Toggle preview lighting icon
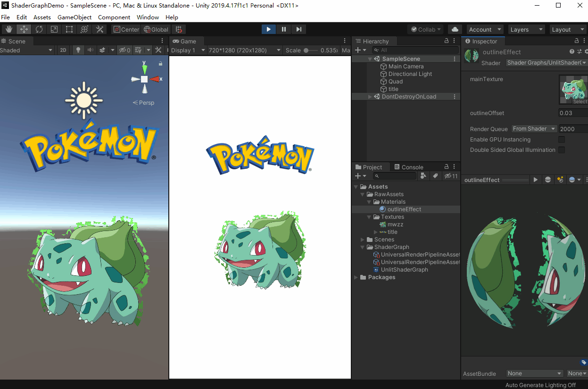Image resolution: width=588 pixels, height=389 pixels. [560, 180]
